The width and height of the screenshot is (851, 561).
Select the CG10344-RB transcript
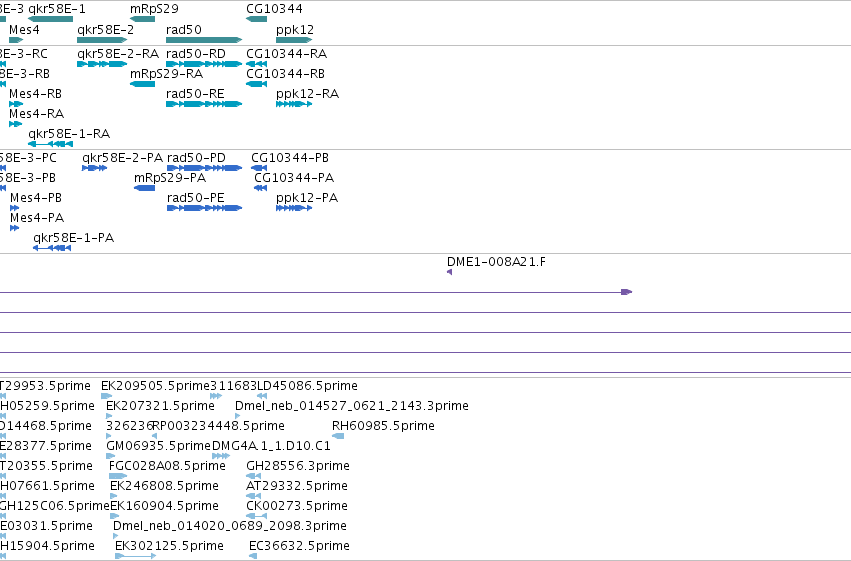(x=257, y=84)
